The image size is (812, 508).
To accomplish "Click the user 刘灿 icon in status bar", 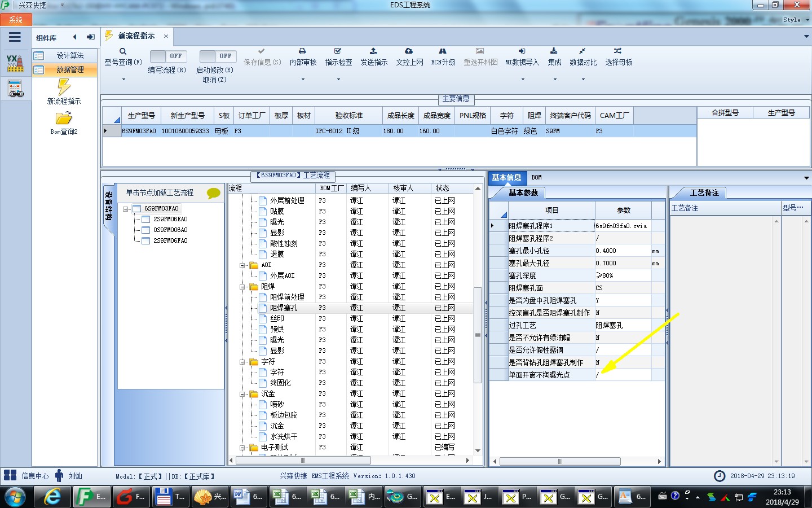I will click(x=59, y=475).
